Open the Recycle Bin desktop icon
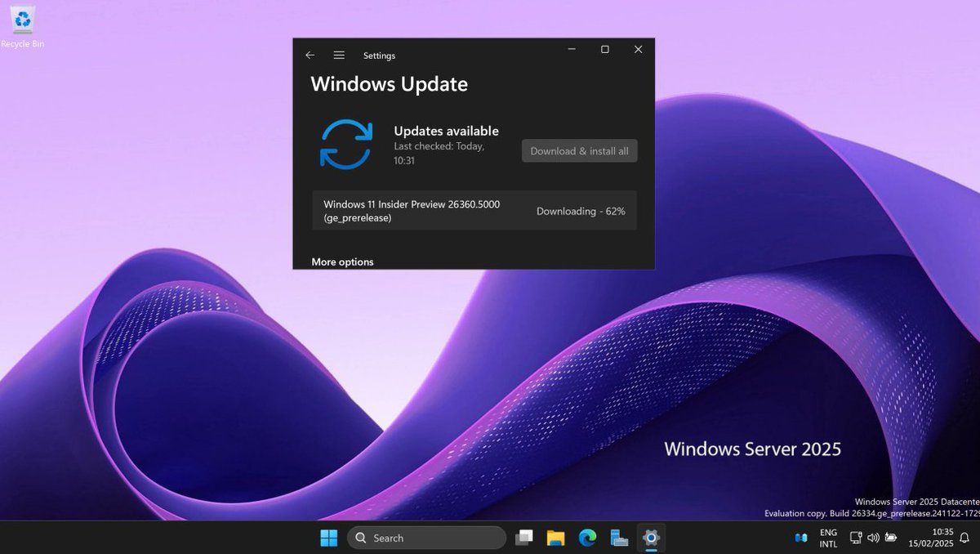This screenshot has width=980, height=554. [x=22, y=26]
